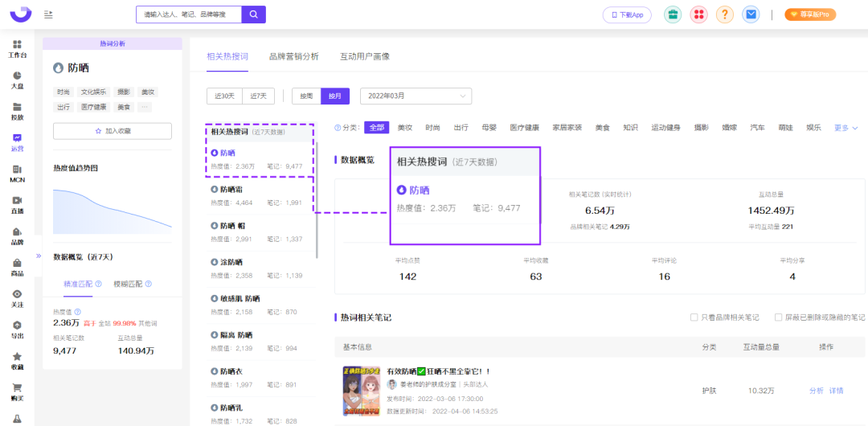Open the red four-dot apps icon
The image size is (868, 426).
click(x=698, y=14)
